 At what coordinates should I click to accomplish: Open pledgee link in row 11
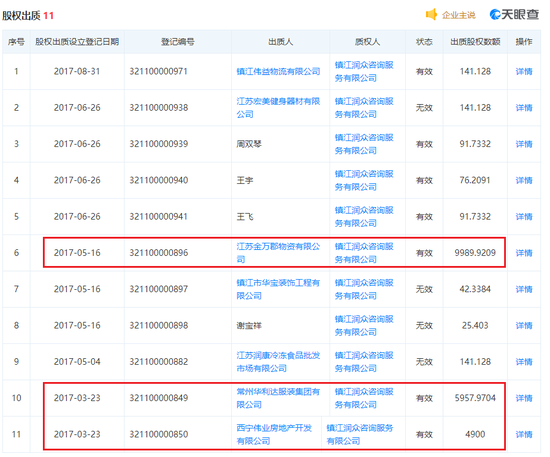[360, 435]
